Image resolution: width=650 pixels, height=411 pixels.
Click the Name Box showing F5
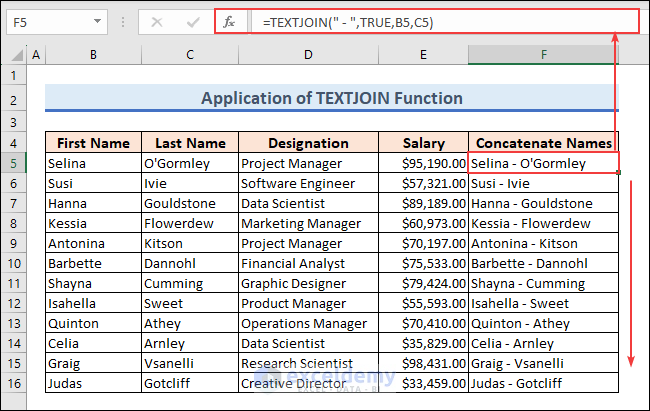tap(48, 21)
